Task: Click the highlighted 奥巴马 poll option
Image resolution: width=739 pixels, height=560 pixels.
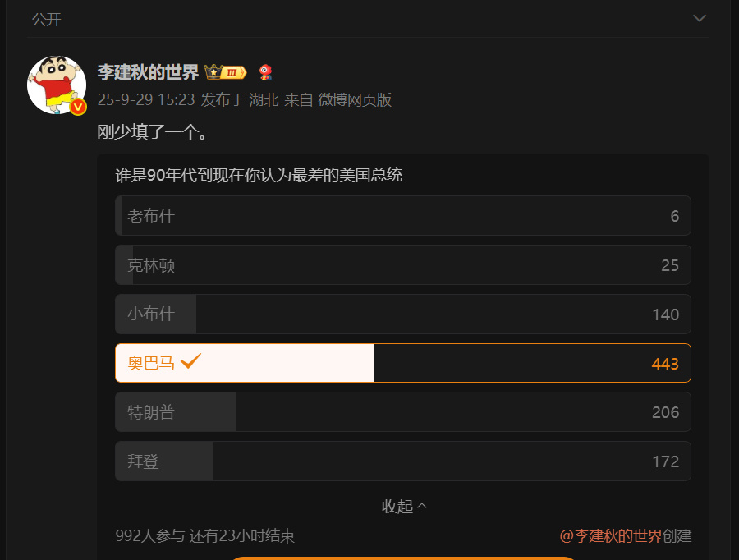Action: pos(402,363)
